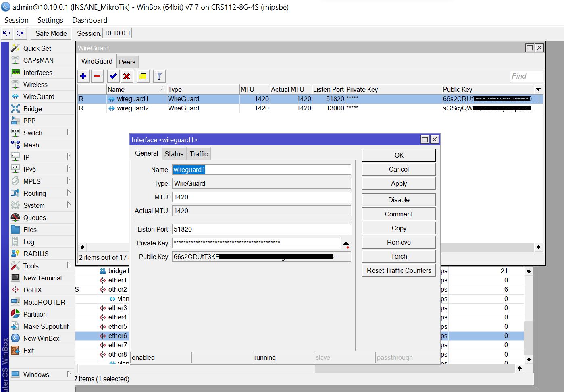The image size is (564, 392).
Task: Open the column selector dropdown arrow
Action: 538,89
